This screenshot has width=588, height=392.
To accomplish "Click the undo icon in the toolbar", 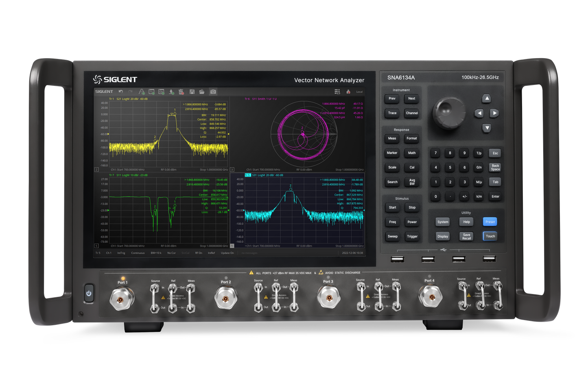I will pyautogui.click(x=120, y=92).
